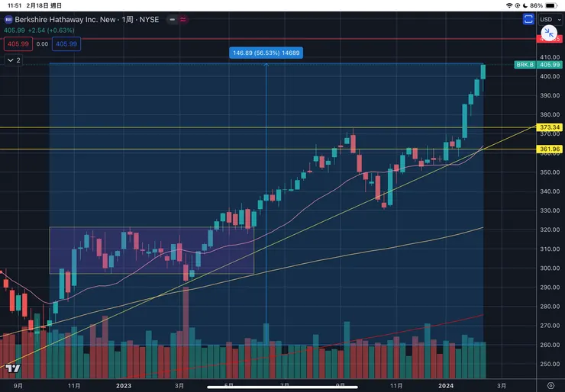Open the USD currency dropdown
Viewport: 565px width, 392px height.
click(x=548, y=19)
